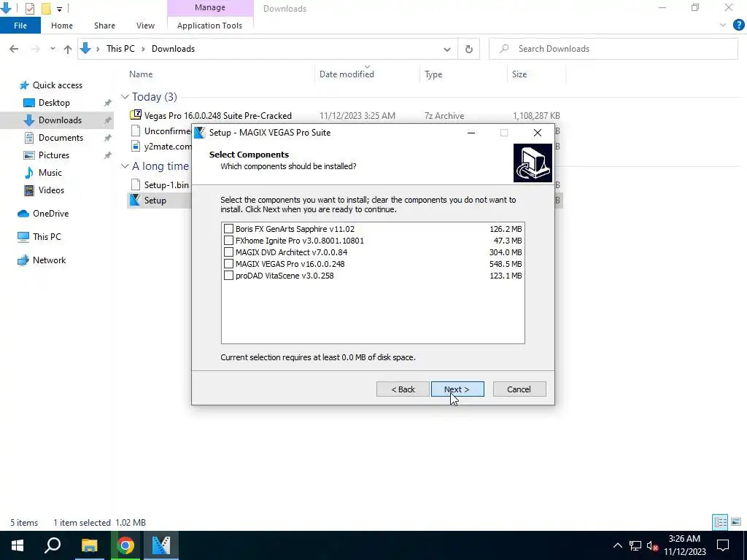Screen dimensions: 747x560
Task: Enable MAGIX DVD Architect component
Action: [228, 252]
